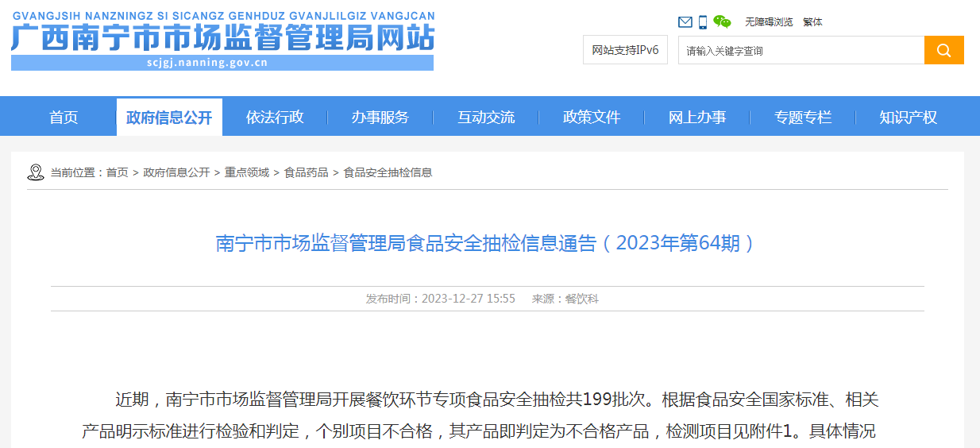Open the 依法行政 menu item
The image size is (980, 448).
(275, 118)
